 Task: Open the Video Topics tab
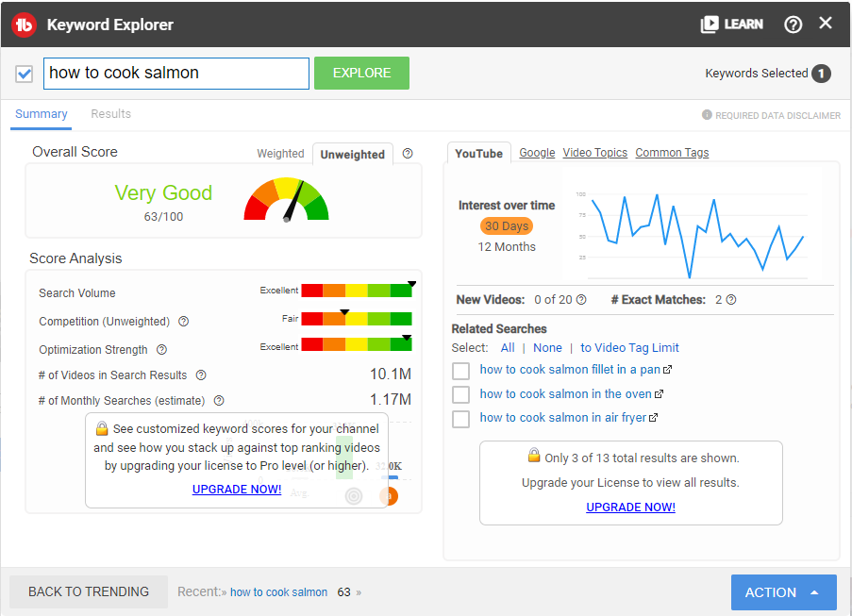coord(595,153)
